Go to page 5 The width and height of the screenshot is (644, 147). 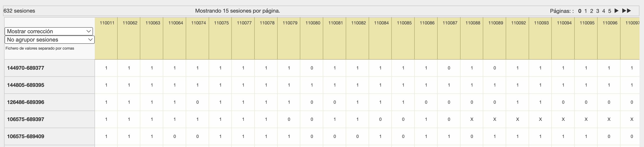pos(609,11)
